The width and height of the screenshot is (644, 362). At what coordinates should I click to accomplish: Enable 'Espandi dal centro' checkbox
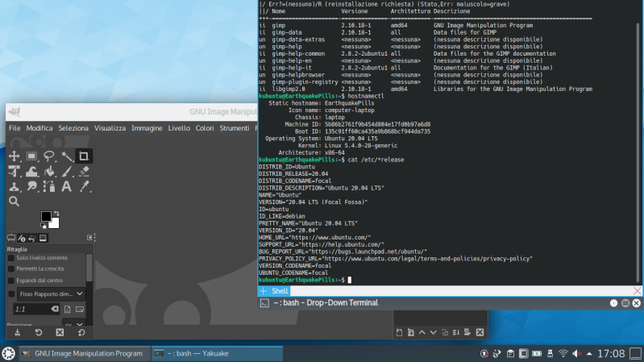click(11, 281)
